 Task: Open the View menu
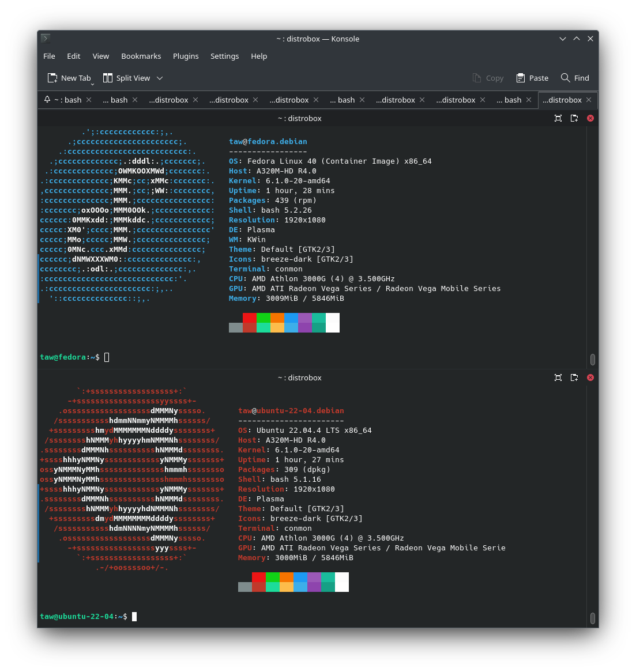tap(101, 56)
